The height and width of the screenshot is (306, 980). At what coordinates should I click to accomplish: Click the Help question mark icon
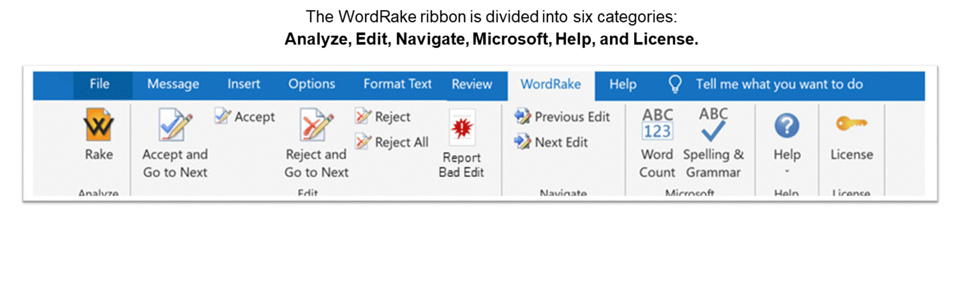pos(787,126)
